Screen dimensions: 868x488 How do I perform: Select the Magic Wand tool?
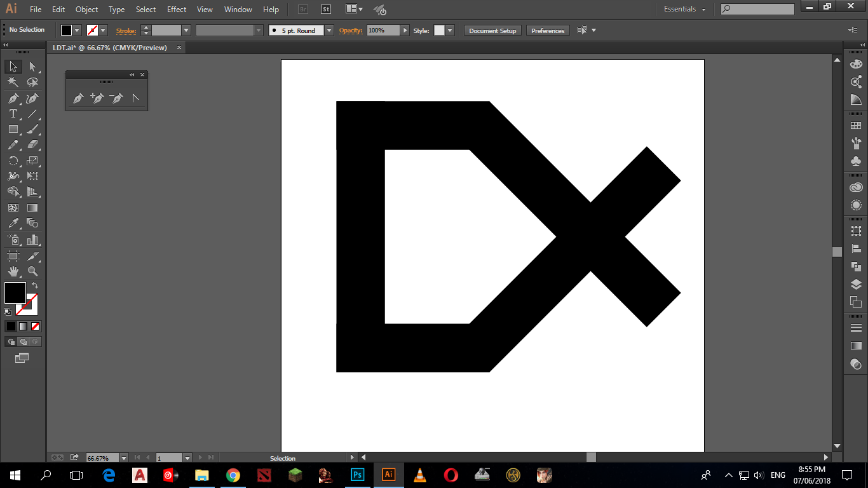(13, 83)
